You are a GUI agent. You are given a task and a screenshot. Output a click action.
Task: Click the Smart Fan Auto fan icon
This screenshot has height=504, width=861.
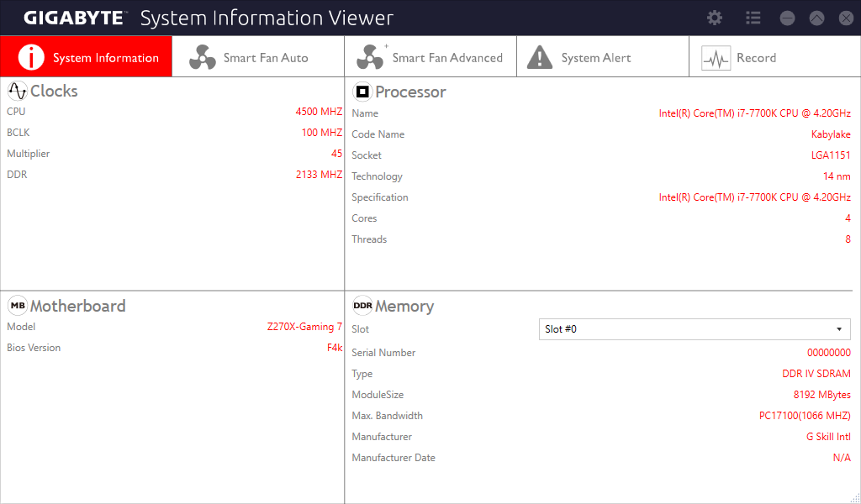coord(203,57)
